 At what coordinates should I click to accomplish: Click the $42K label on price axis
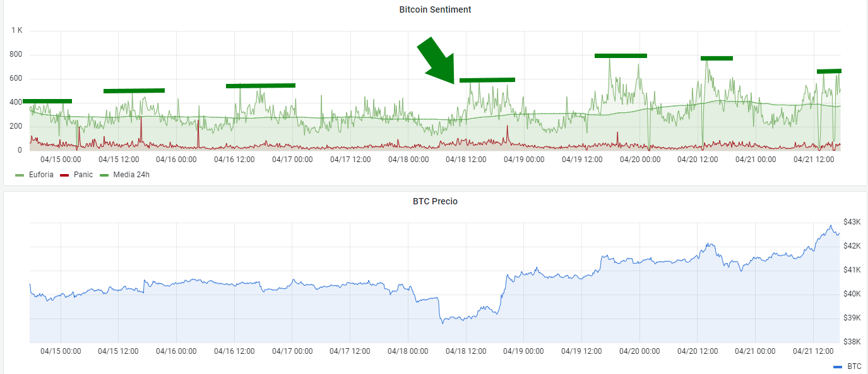tap(852, 246)
